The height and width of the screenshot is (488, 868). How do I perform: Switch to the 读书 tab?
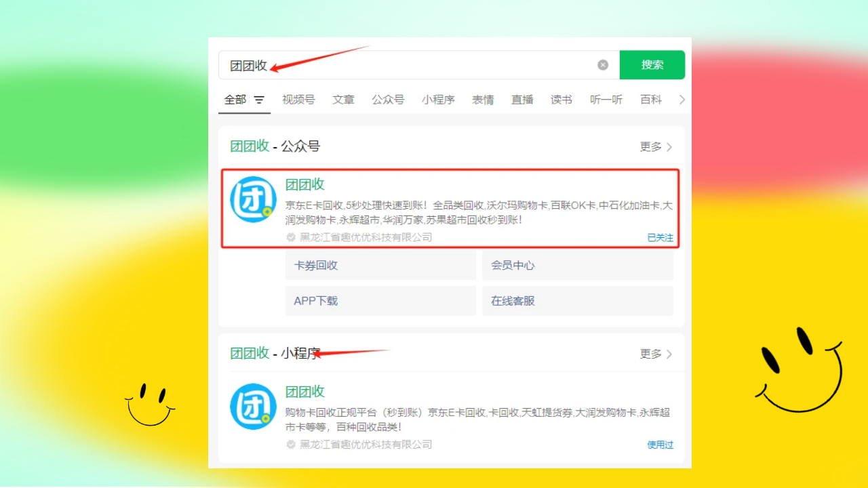[x=561, y=100]
